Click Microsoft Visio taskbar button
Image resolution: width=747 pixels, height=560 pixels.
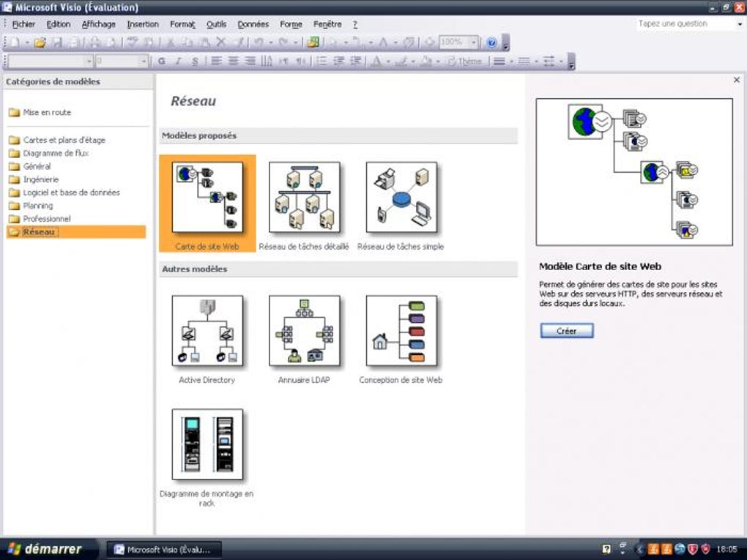[163, 549]
